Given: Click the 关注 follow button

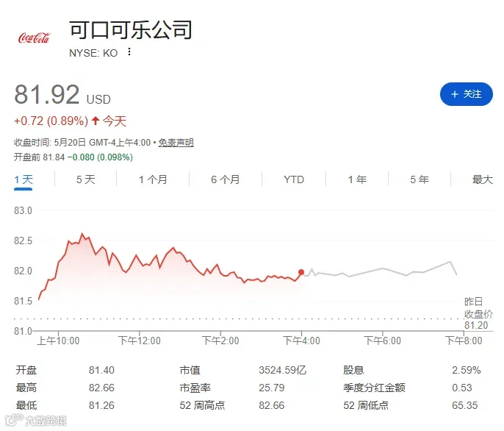Looking at the screenshot, I should pos(466,94).
